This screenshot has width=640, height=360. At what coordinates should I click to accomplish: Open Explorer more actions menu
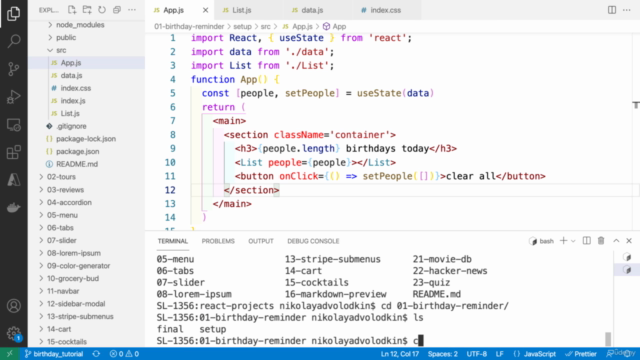click(132, 10)
